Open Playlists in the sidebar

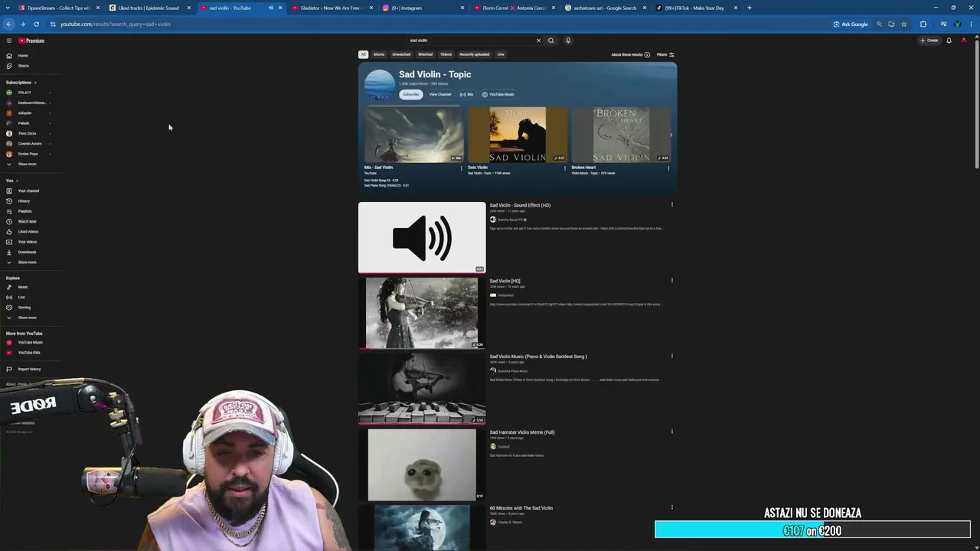coord(24,211)
